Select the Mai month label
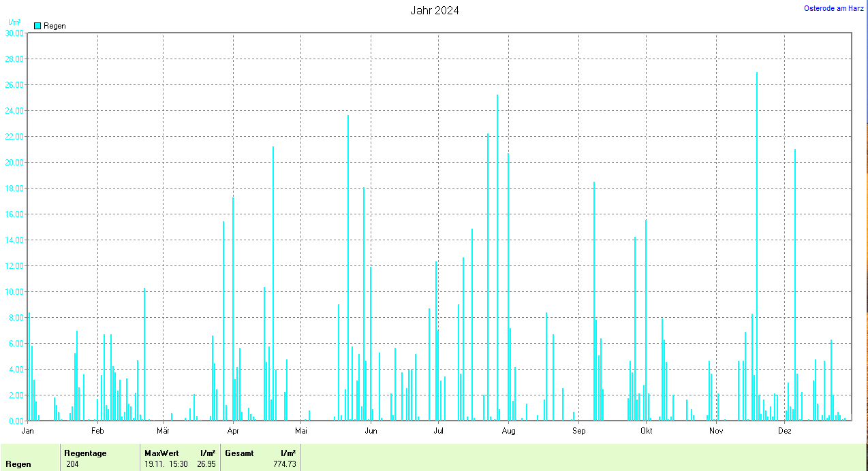Viewport: 868px width, 471px height. (301, 431)
